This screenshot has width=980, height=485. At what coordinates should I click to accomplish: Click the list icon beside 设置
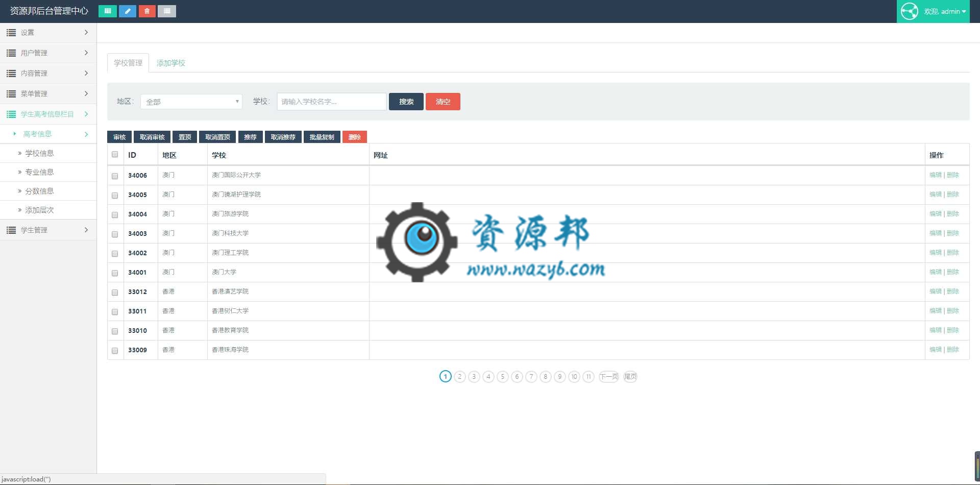[x=11, y=33]
